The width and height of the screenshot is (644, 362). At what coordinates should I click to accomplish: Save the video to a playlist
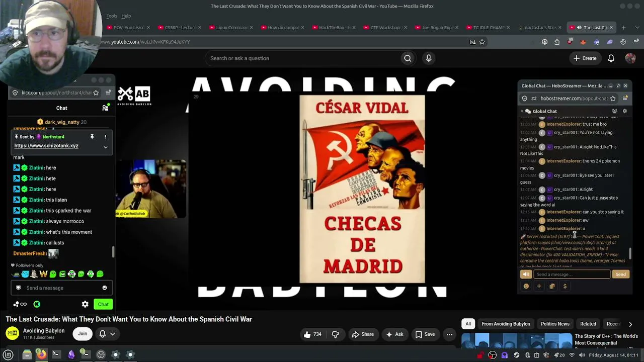(x=425, y=334)
